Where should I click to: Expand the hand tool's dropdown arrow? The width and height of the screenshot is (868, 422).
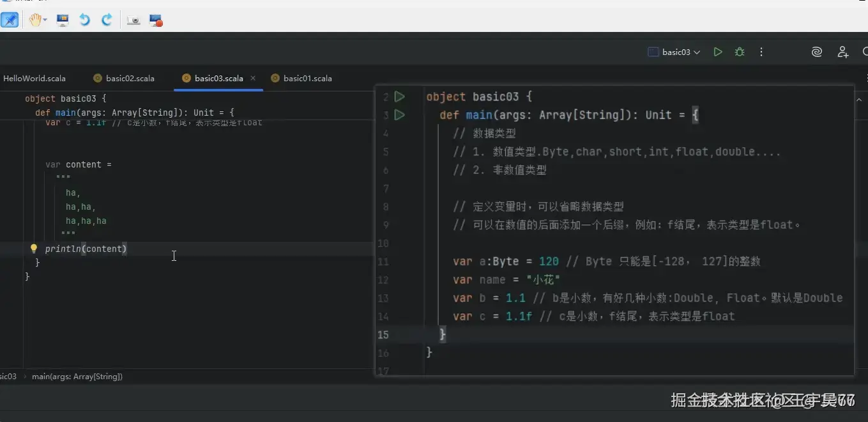coord(45,20)
